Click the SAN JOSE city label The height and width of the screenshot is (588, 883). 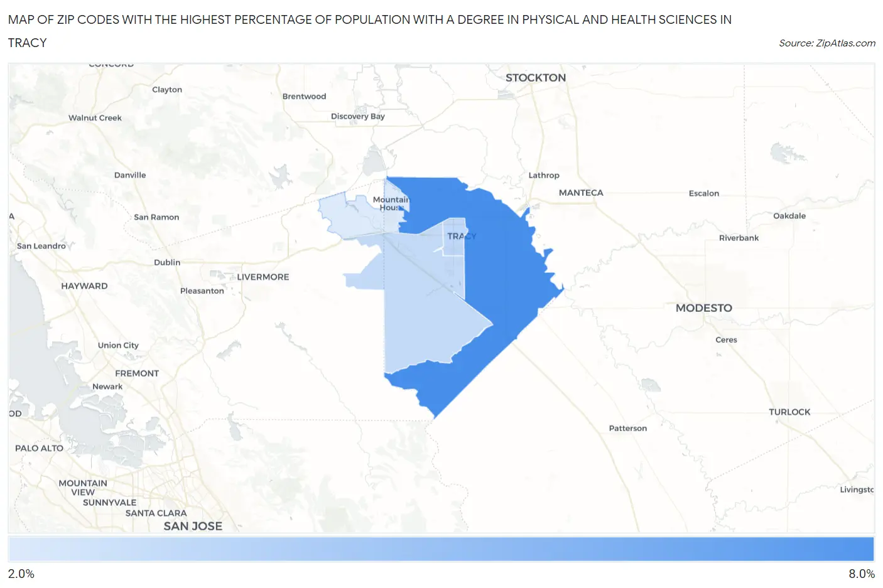pyautogui.click(x=193, y=527)
